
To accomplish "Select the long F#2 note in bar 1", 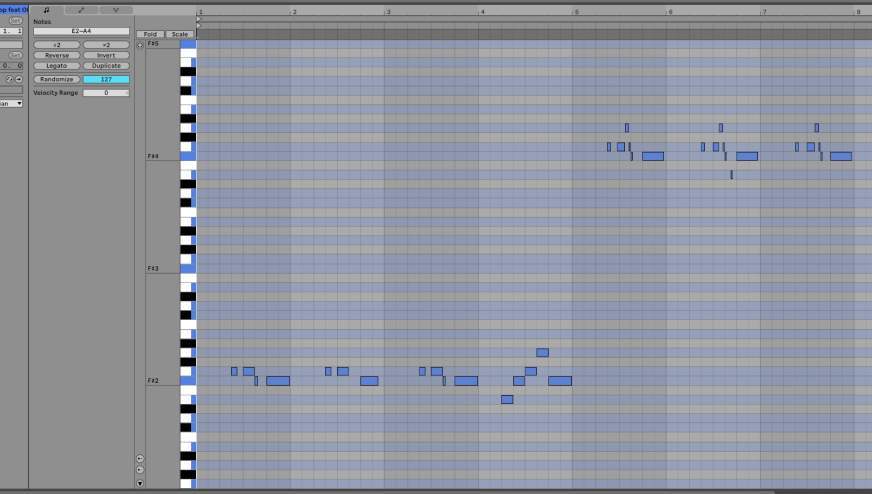I will [x=278, y=381].
